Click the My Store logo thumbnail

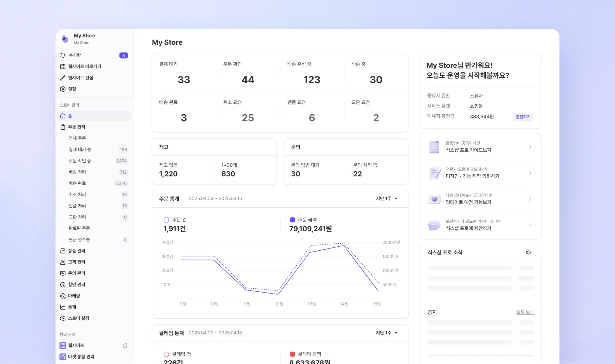(x=65, y=39)
